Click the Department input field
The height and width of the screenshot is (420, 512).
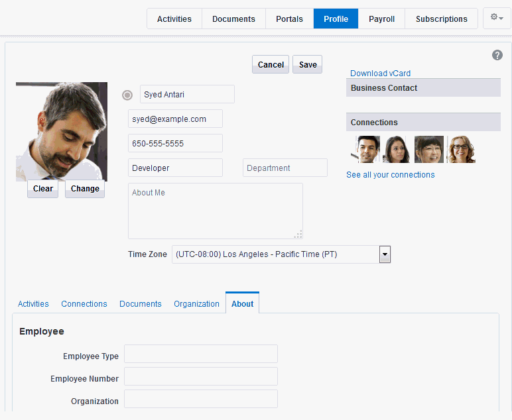click(x=285, y=168)
